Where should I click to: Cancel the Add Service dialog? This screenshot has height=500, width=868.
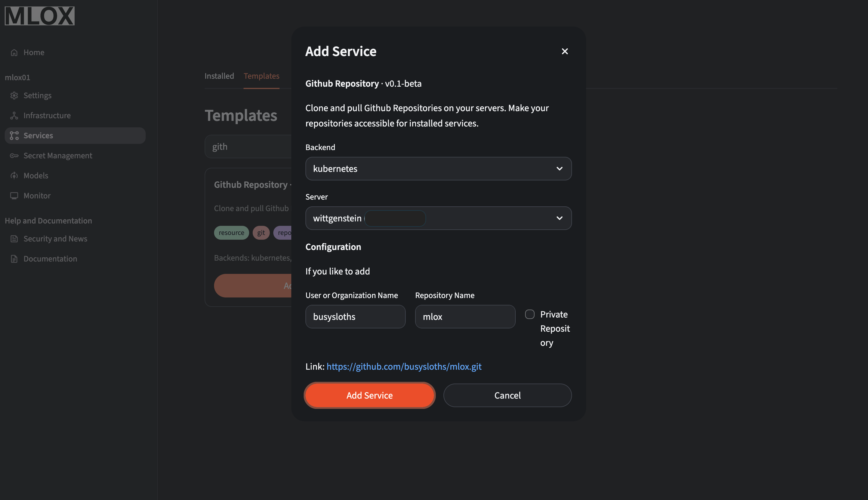click(507, 395)
